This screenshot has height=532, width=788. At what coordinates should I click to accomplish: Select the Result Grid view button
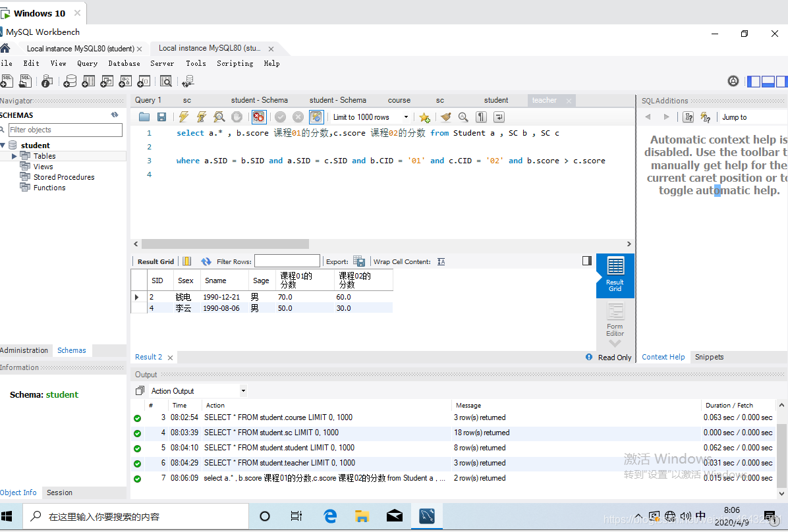pyautogui.click(x=615, y=275)
